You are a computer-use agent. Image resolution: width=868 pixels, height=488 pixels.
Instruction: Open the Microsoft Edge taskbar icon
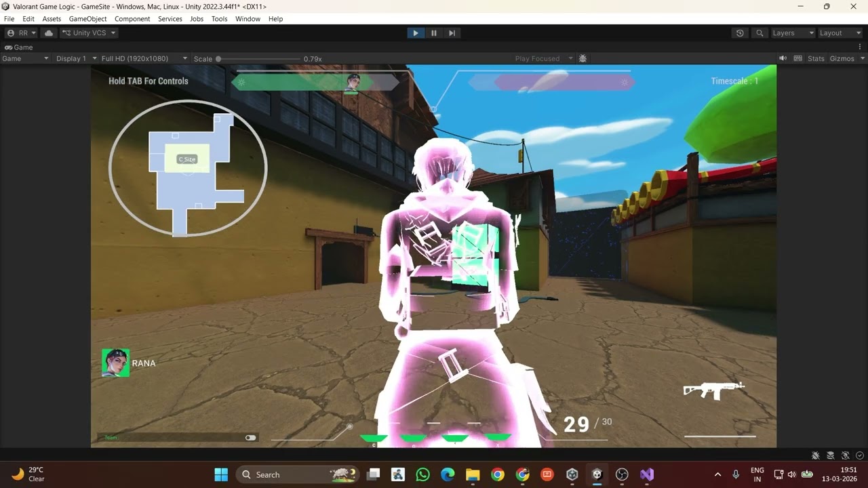pyautogui.click(x=448, y=474)
